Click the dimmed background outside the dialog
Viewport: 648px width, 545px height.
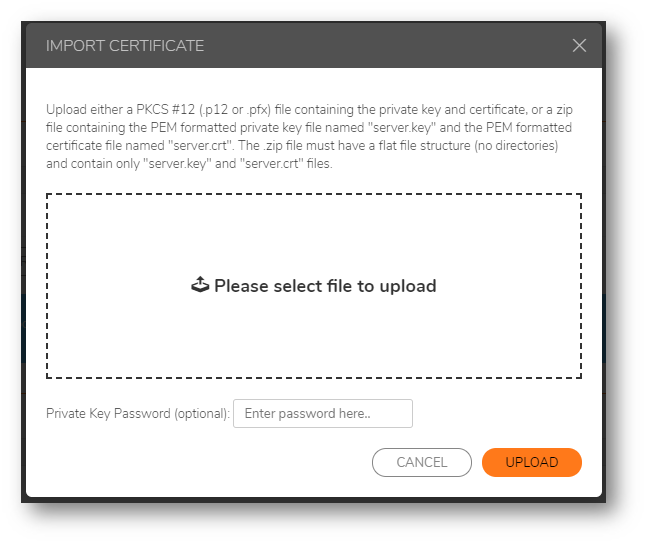click(x=12, y=300)
